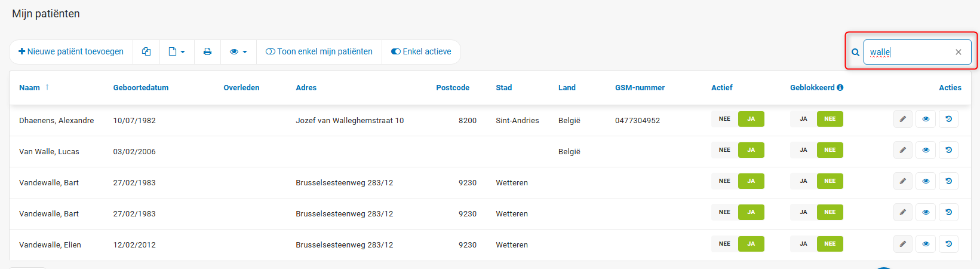
Task: Sort the table by Naam column
Action: pos(29,88)
